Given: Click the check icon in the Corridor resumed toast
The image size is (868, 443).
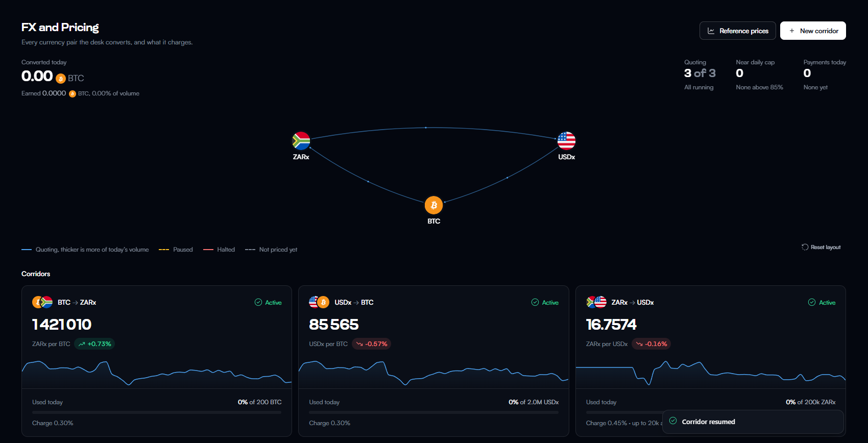Looking at the screenshot, I should tap(673, 421).
